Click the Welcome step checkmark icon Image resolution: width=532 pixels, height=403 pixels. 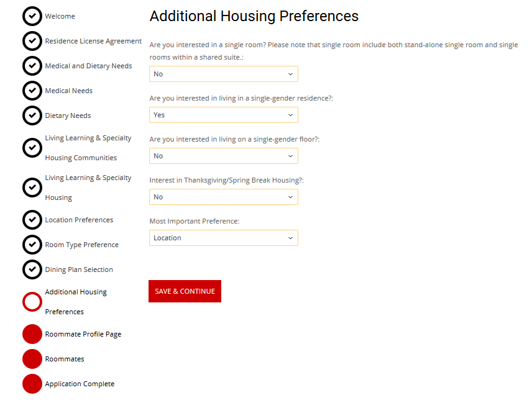pos(32,16)
